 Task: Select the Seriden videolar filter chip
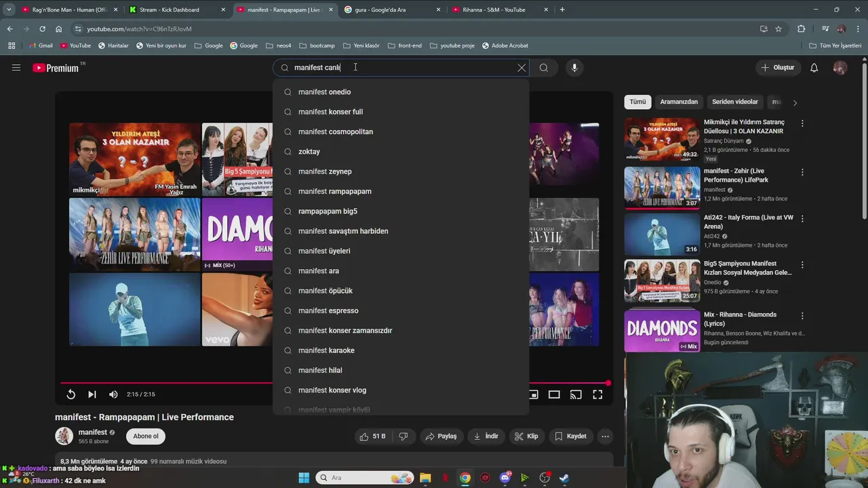pos(735,102)
